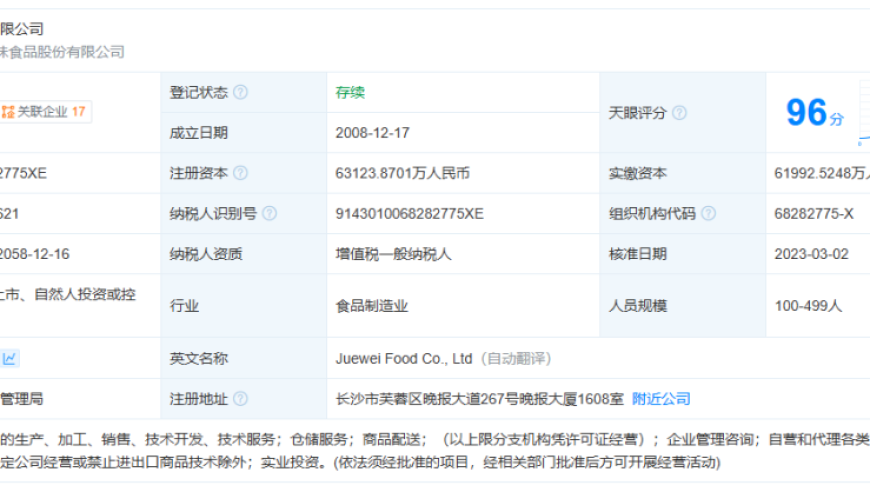
Task: Click the 成立日期 label cell
Action: click(244, 133)
